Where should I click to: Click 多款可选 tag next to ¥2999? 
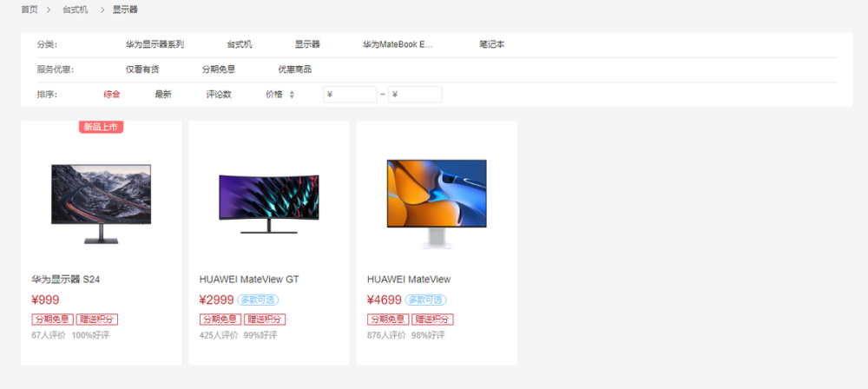[258, 300]
